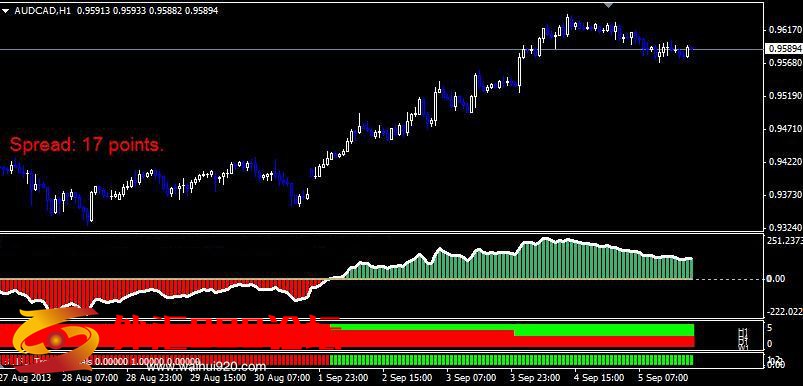This screenshot has width=803, height=386.
Task: Click the red Spread: 17 points text
Action: point(87,145)
